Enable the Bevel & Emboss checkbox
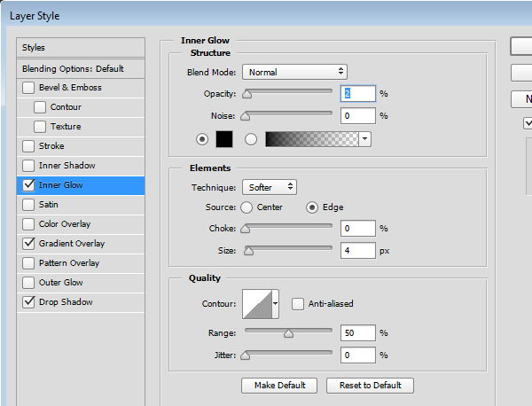532x406 pixels. pyautogui.click(x=29, y=88)
